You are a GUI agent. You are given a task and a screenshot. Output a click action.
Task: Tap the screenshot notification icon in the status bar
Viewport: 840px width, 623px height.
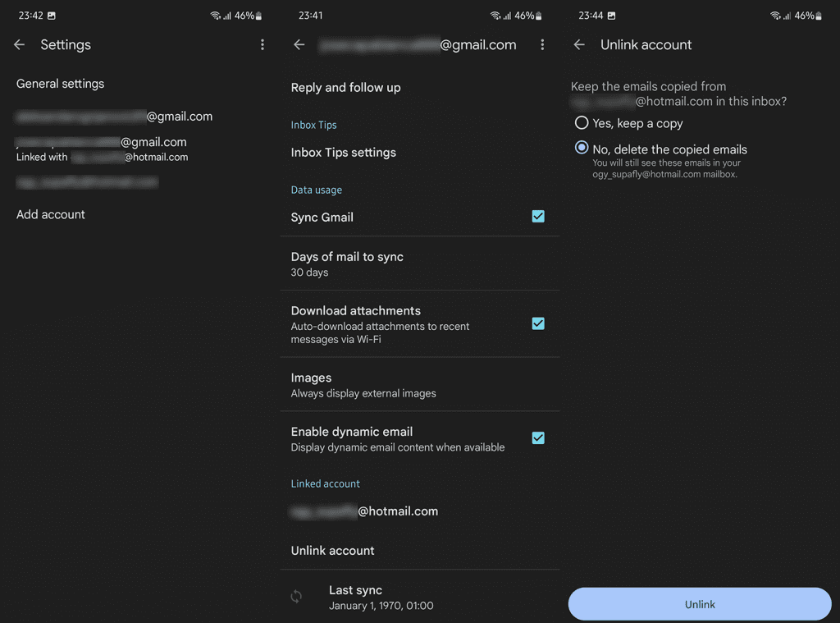53,15
